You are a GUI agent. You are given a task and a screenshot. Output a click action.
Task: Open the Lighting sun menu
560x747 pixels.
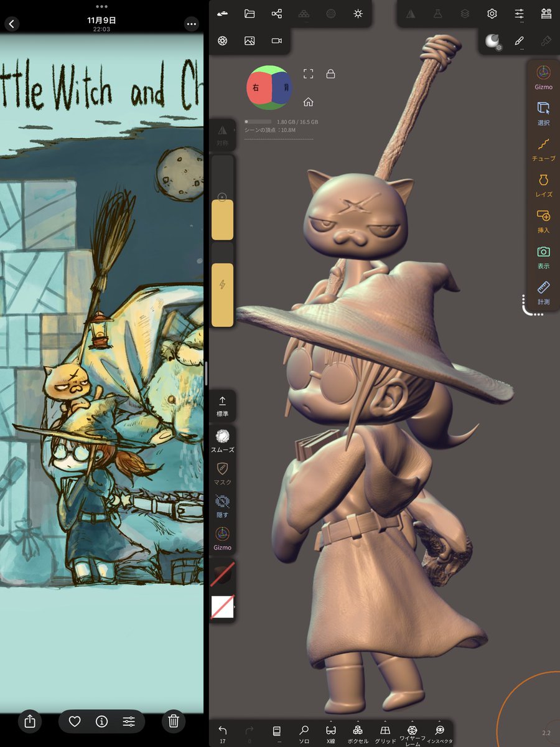358,14
